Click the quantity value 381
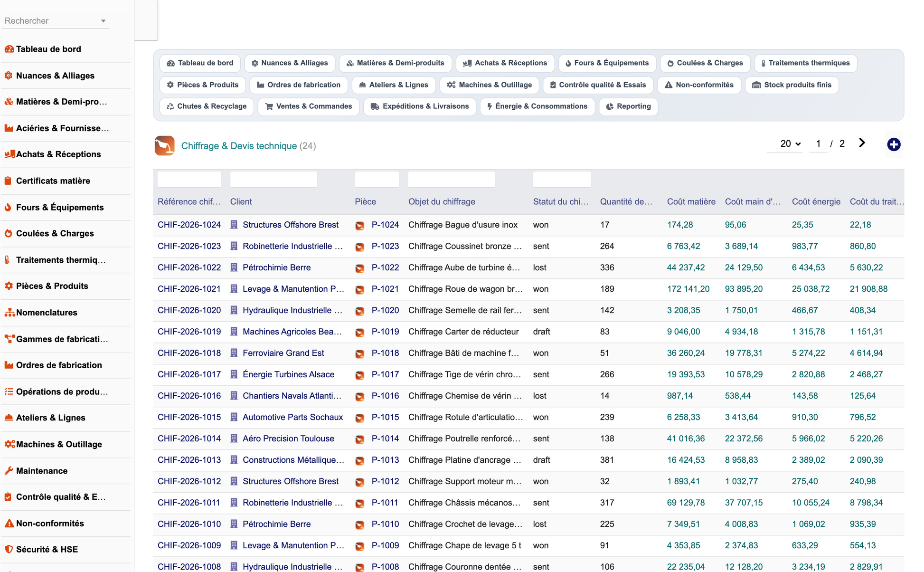Screen dimensions: 924x572 (607, 460)
